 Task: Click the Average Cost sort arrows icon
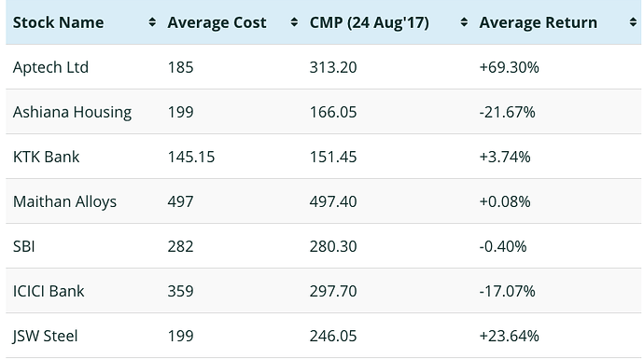coord(294,22)
